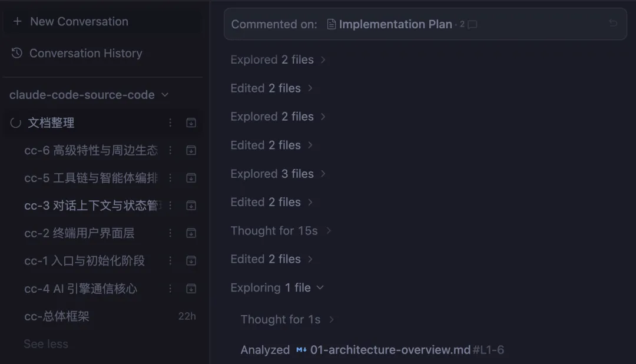Open more options for cc-3 conversation
Screen dimensions: 636x364
coord(170,206)
